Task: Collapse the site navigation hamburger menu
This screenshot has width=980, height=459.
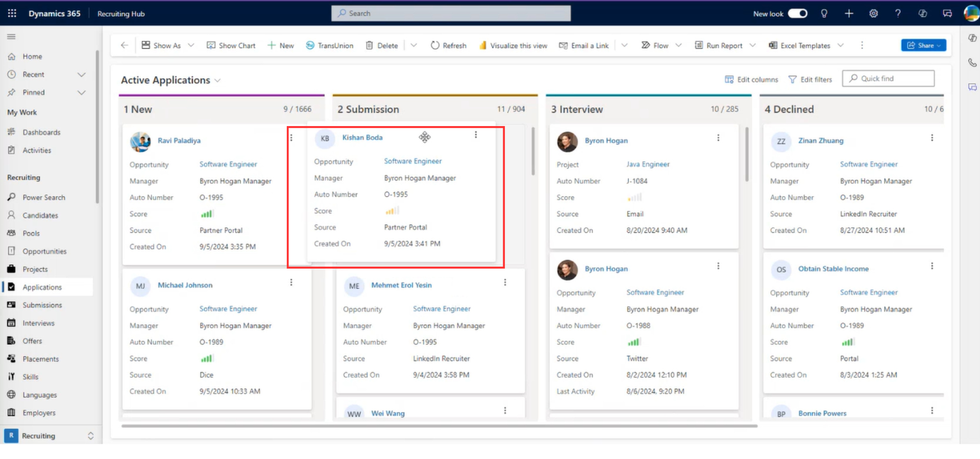Action: [11, 36]
